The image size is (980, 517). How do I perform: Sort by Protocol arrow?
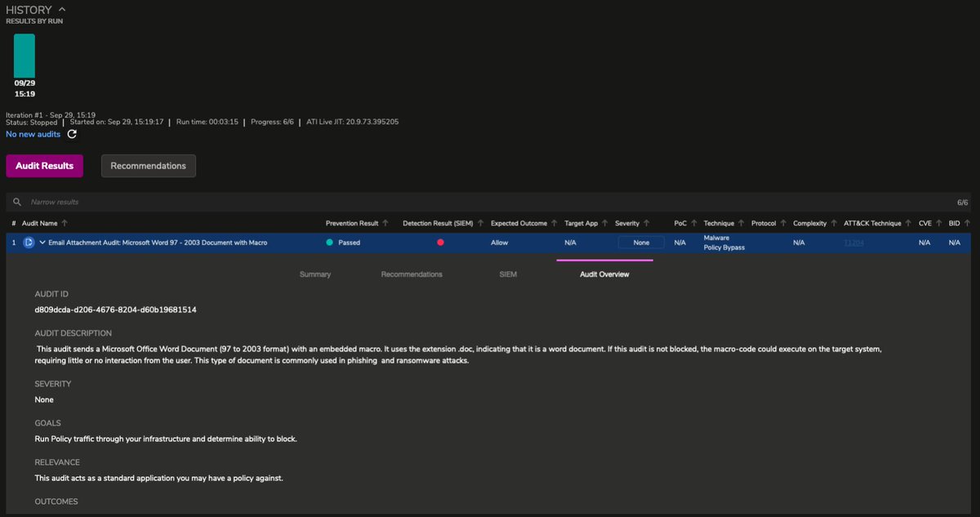[783, 223]
